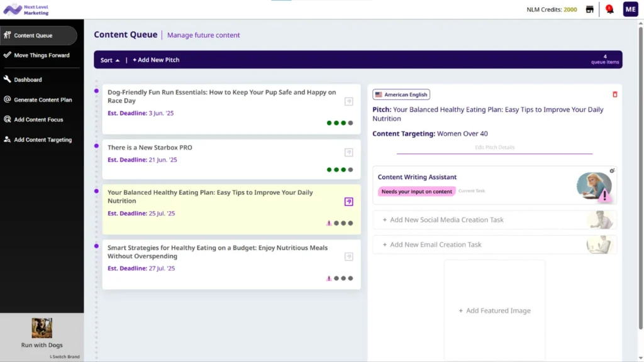Viewport: 644px width, 362px height.
Task: Open Generate Content Plan in sidebar
Action: point(43,100)
